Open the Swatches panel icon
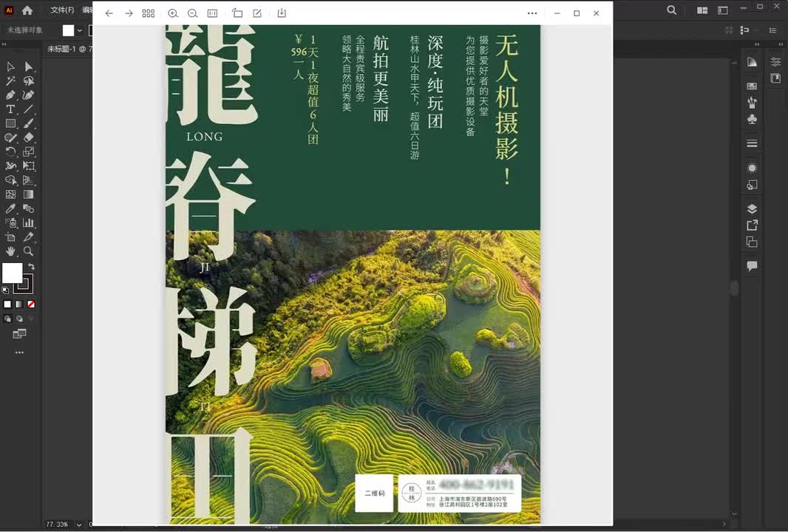 pos(752,86)
